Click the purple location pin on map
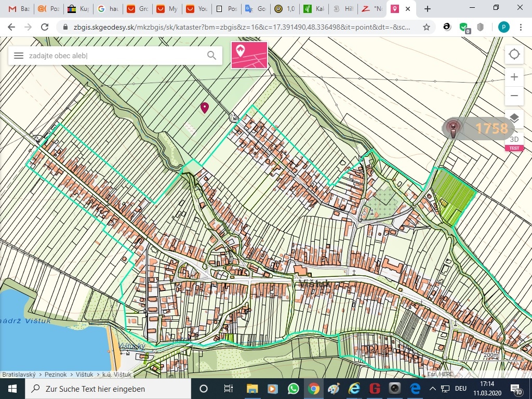 tap(205, 107)
